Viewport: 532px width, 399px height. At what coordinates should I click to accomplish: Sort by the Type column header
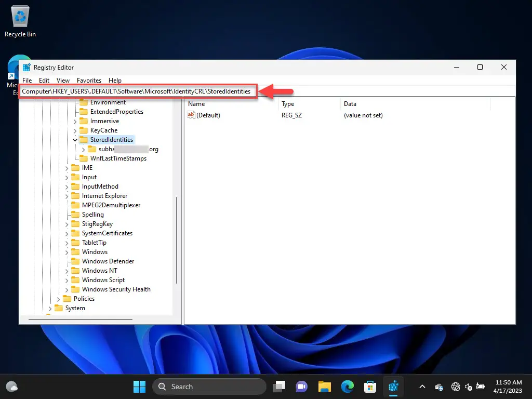click(x=310, y=104)
